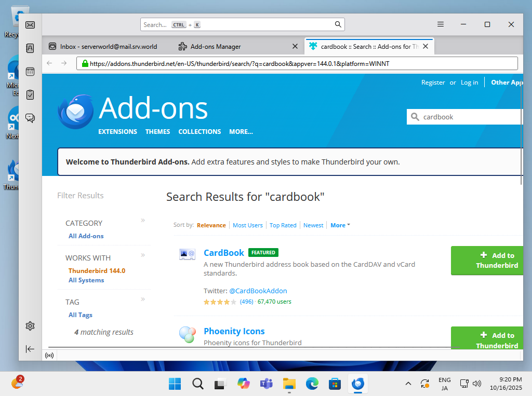Open the Chat sidebar icon
This screenshot has height=396, width=532.
coord(30,118)
